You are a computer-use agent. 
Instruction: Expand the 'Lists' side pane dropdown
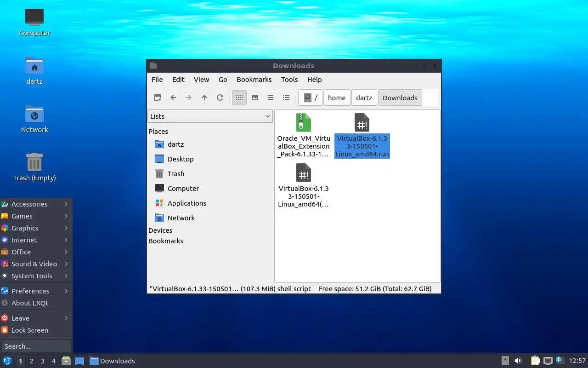pos(210,116)
